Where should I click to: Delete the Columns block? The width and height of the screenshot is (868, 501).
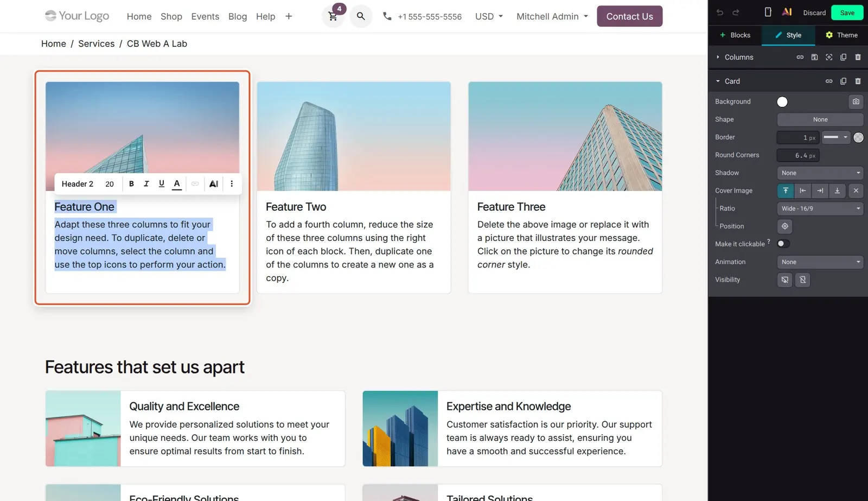coord(858,57)
